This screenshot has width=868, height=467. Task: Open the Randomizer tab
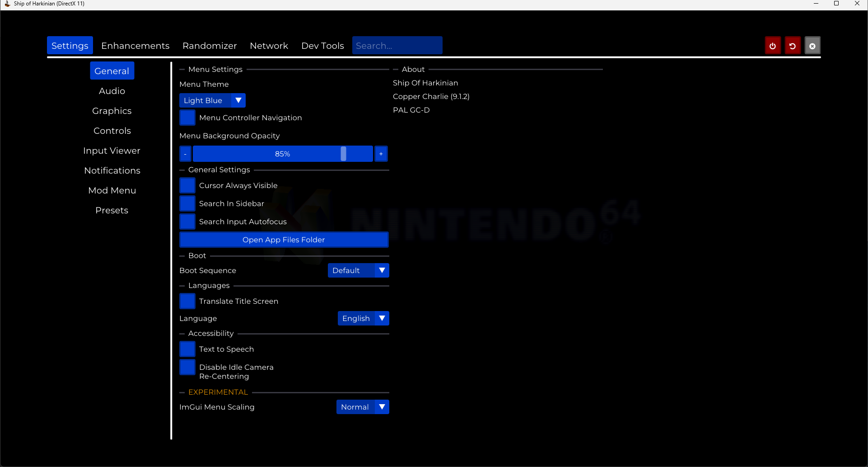click(x=210, y=46)
